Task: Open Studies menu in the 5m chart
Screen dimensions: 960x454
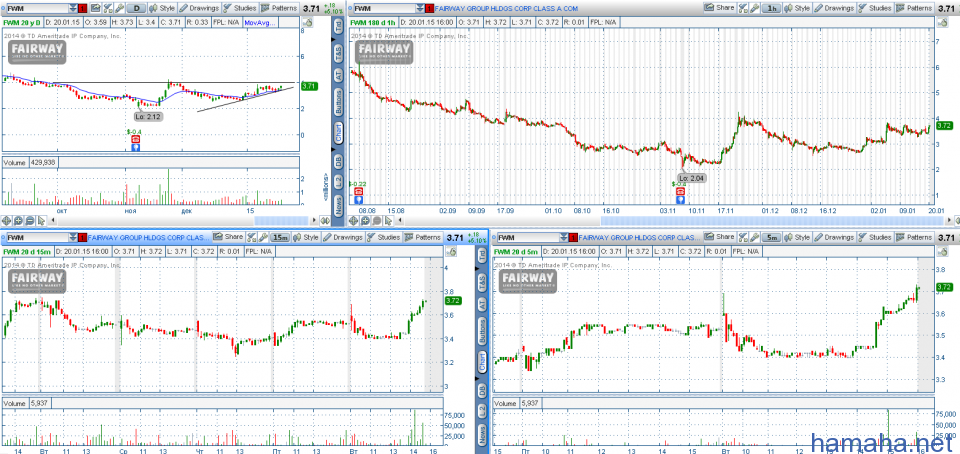Action: (x=875, y=237)
